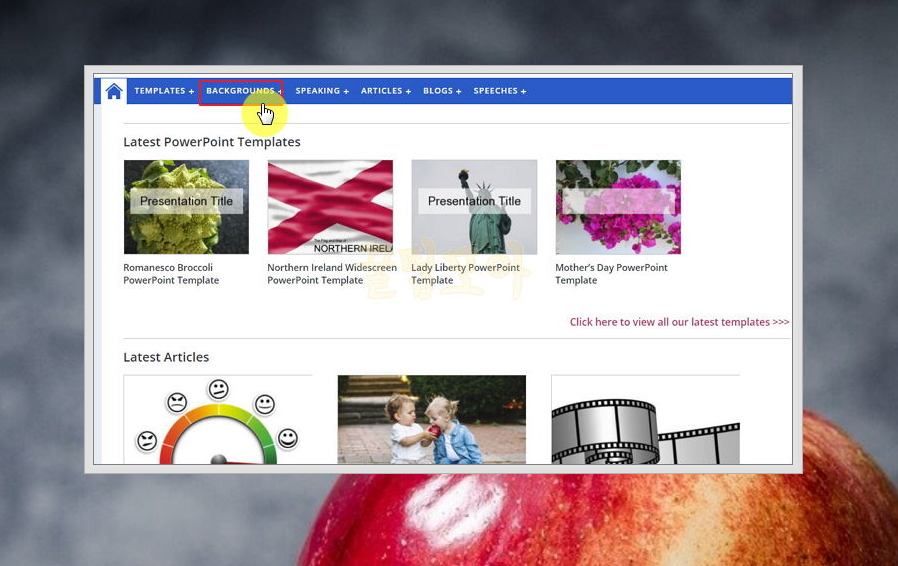Open the Speaking menu

click(x=322, y=91)
